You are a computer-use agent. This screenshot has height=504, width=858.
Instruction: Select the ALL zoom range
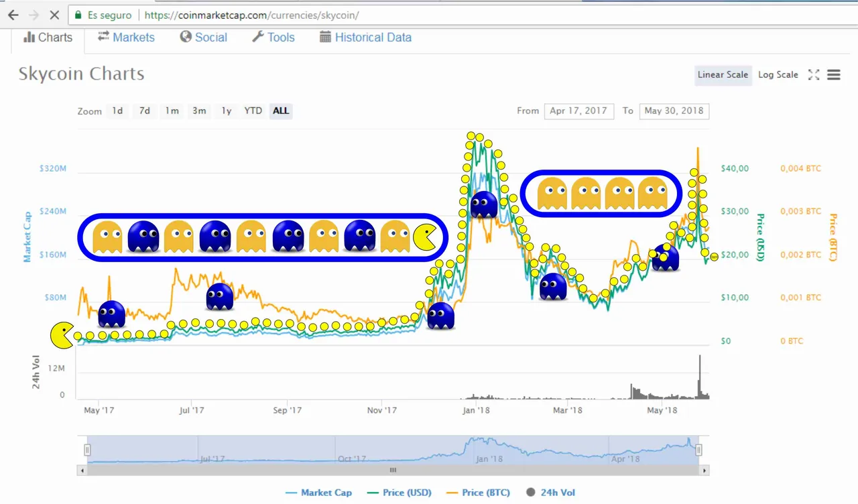(x=281, y=111)
